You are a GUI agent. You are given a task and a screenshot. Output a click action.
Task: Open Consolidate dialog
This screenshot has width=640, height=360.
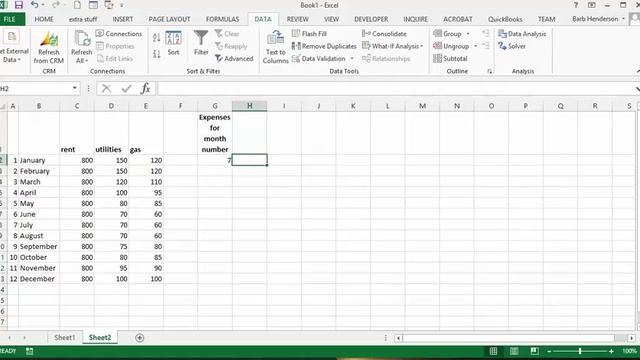point(384,33)
